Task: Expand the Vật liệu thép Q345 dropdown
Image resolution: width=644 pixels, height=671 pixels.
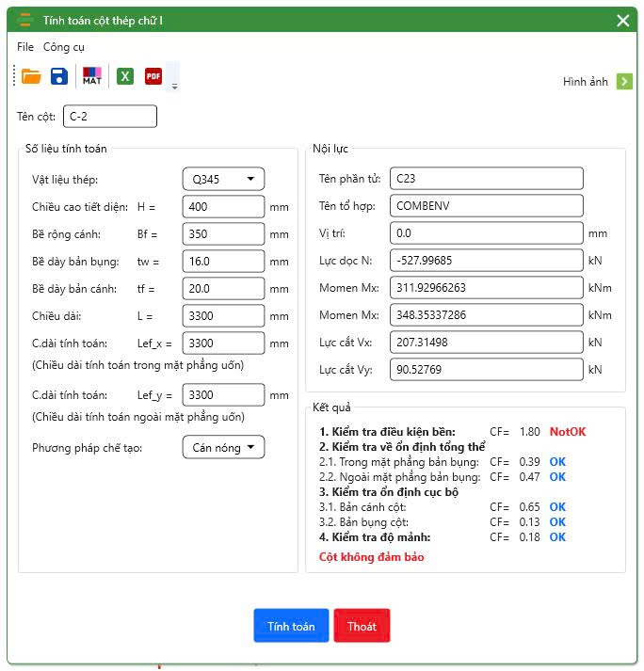Action: [x=223, y=179]
